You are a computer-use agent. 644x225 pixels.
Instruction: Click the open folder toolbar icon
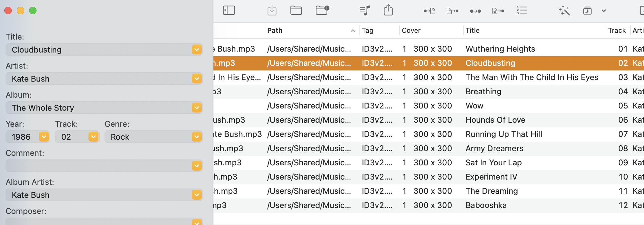(x=296, y=11)
